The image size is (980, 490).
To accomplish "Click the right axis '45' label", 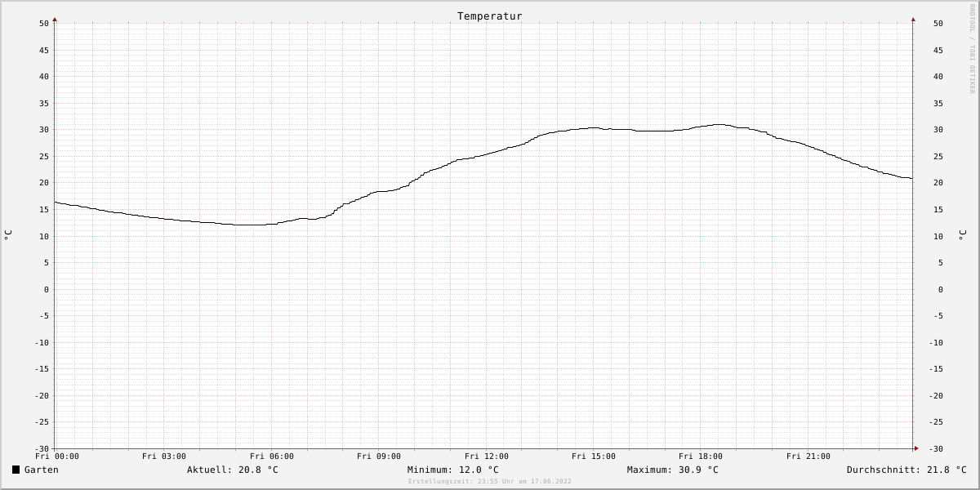I will 938,51.
